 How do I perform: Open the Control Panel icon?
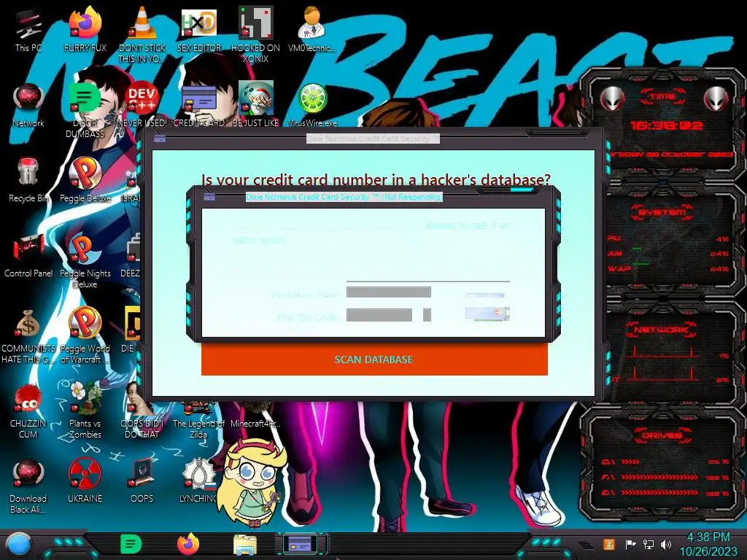[28, 256]
